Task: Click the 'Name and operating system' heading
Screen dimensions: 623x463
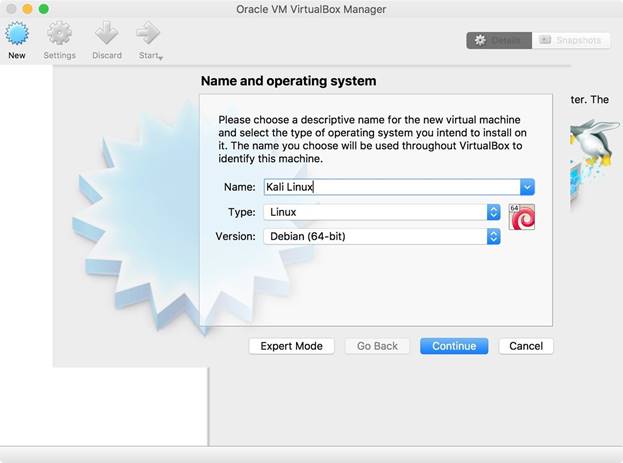Action: click(288, 81)
